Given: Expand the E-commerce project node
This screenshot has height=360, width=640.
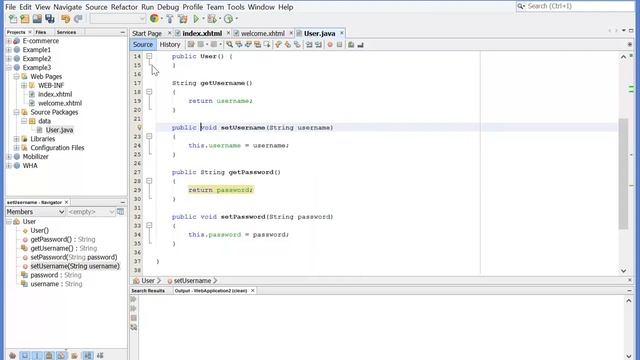Looking at the screenshot, I should click(9, 41).
